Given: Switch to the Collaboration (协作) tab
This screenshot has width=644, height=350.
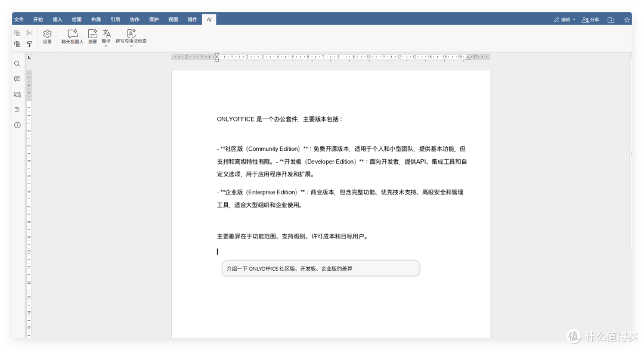Looking at the screenshot, I should click(135, 19).
